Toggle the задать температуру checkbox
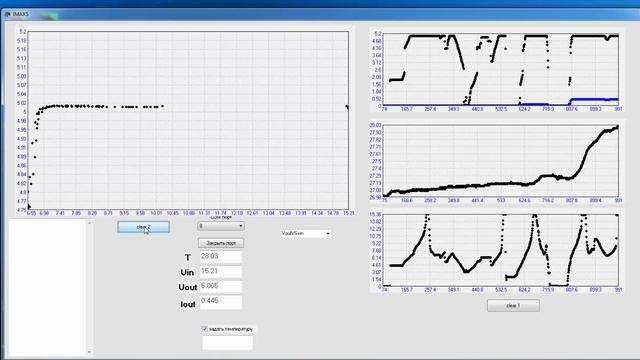This screenshot has width=640, height=360. click(204, 329)
